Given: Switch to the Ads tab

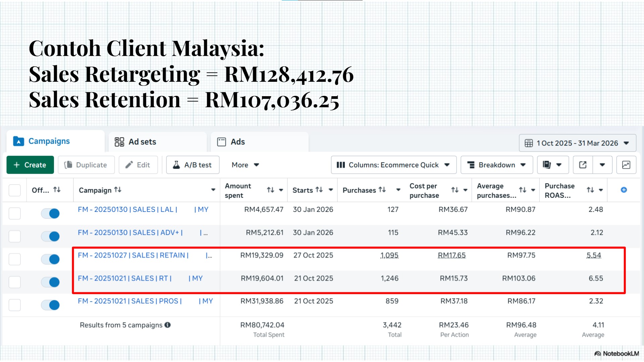Looking at the screenshot, I should tap(260, 142).
